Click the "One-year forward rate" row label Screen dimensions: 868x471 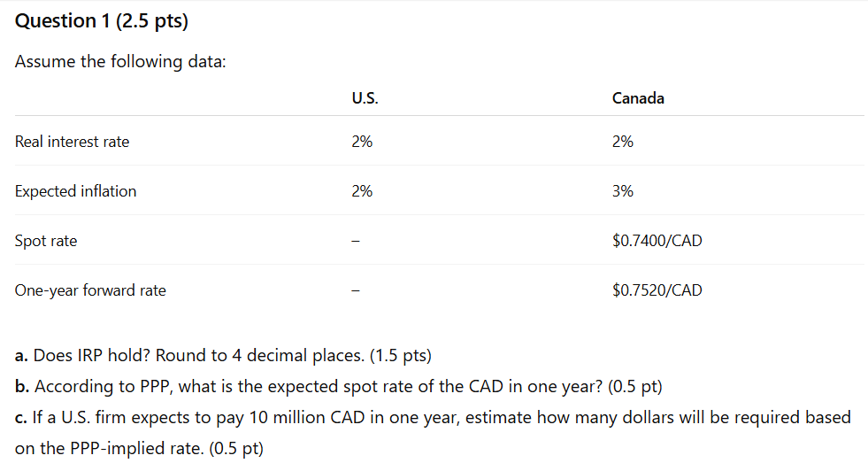[90, 290]
